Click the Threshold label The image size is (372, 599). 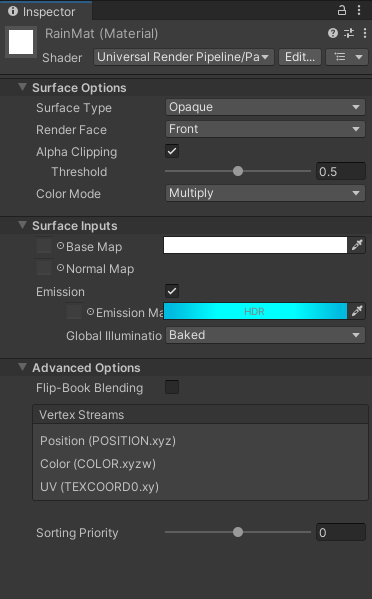click(79, 172)
